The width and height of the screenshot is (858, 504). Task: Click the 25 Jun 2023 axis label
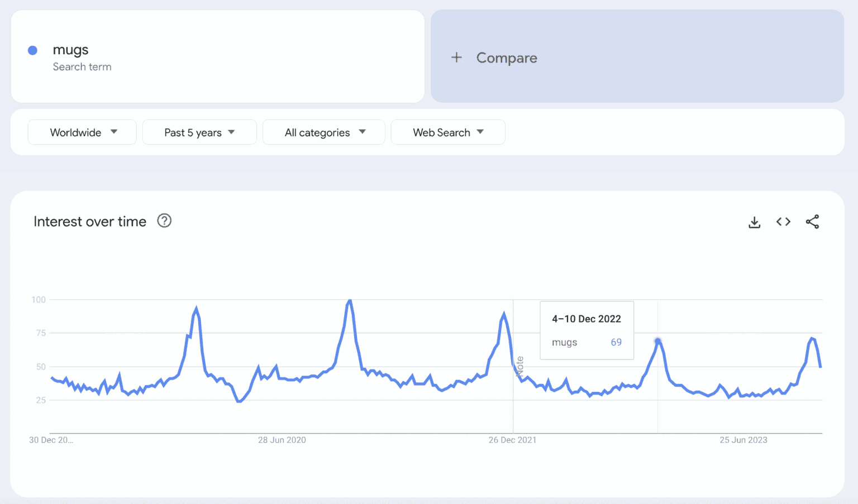point(743,440)
